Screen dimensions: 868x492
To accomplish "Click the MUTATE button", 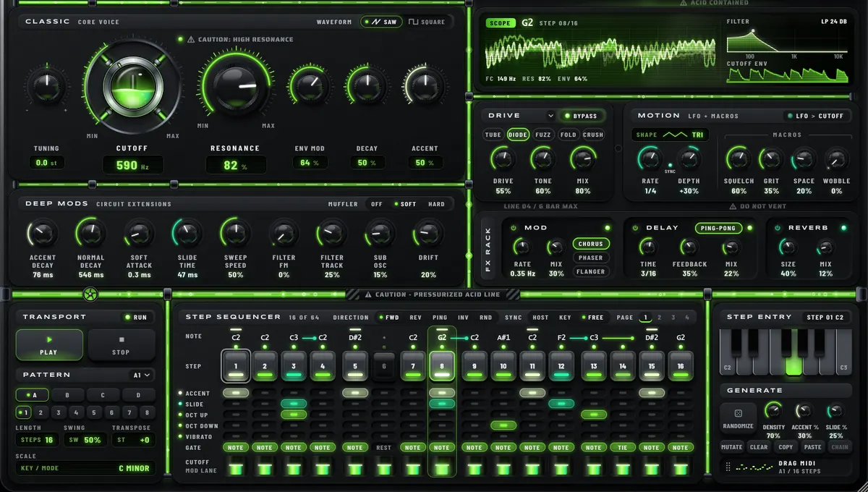I will pos(732,447).
